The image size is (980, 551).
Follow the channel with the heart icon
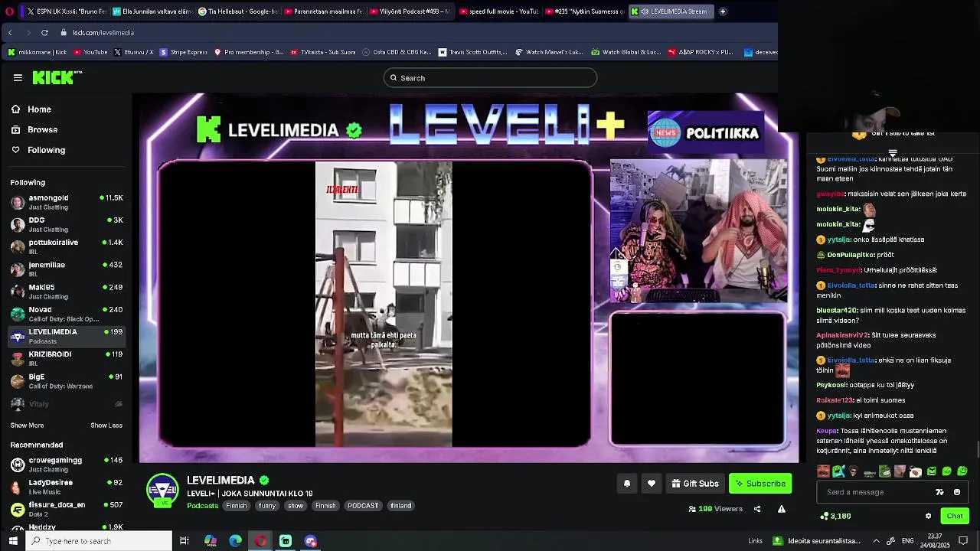click(652, 484)
